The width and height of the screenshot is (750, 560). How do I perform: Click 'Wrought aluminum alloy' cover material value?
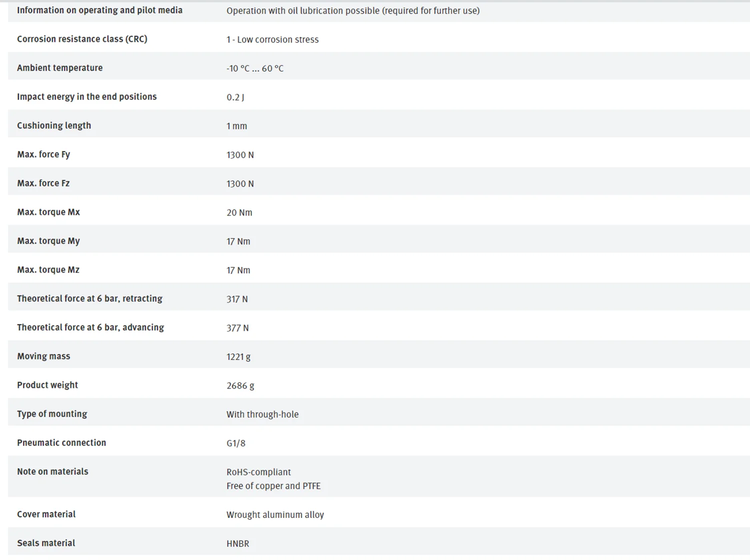tap(275, 514)
